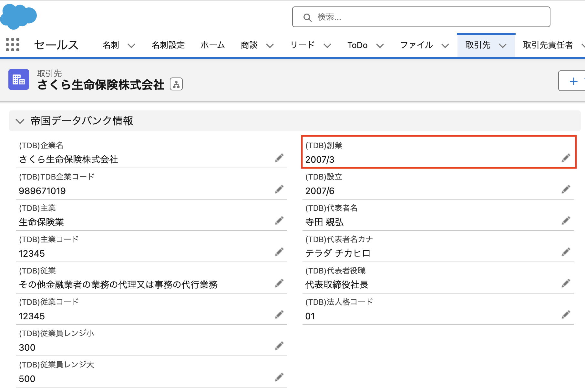The width and height of the screenshot is (585, 392).
Task: Click the account building icon
Action: (x=19, y=79)
